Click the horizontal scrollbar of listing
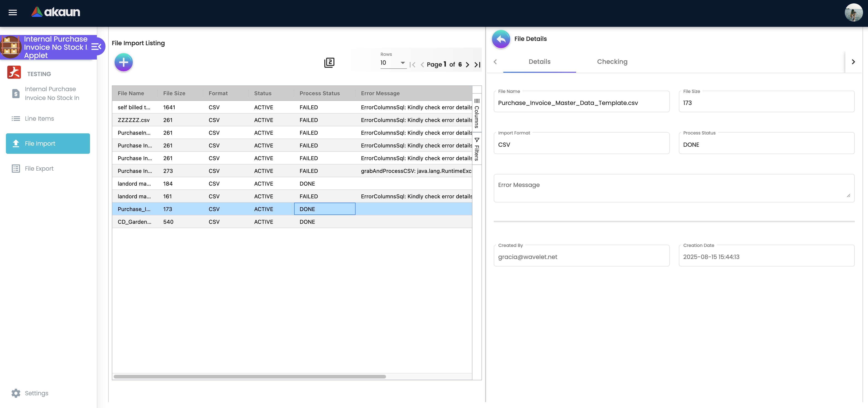This screenshot has width=868, height=408. pyautogui.click(x=250, y=377)
